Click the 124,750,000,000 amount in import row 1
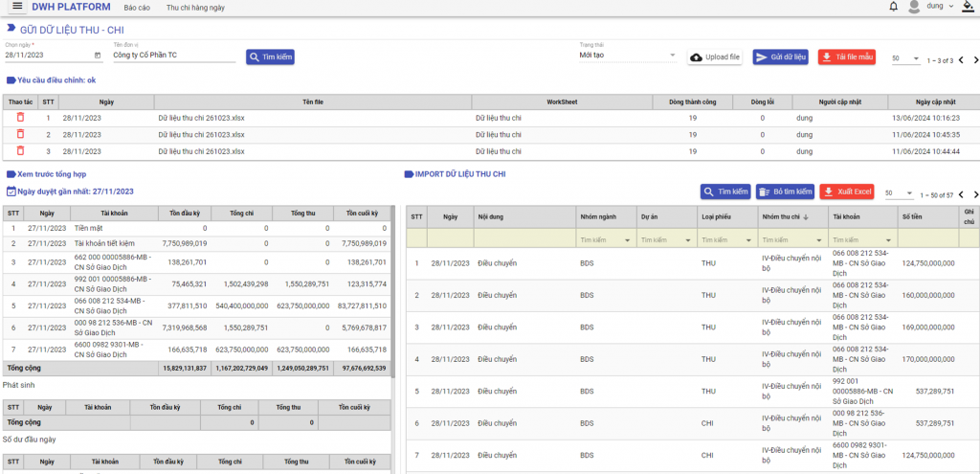The image size is (980, 474). click(x=928, y=263)
